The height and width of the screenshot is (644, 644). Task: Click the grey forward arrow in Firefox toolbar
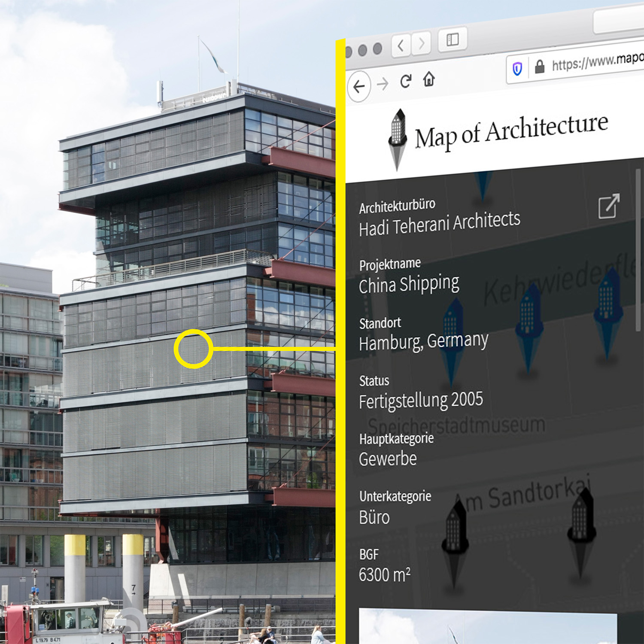[x=382, y=84]
